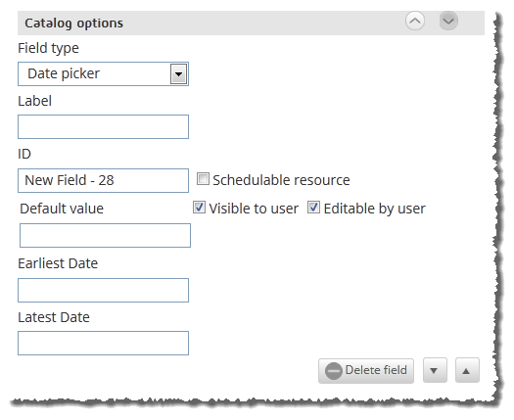514x420 pixels.
Task: Focus the ID field containing New Field - 28
Action: coord(103,181)
